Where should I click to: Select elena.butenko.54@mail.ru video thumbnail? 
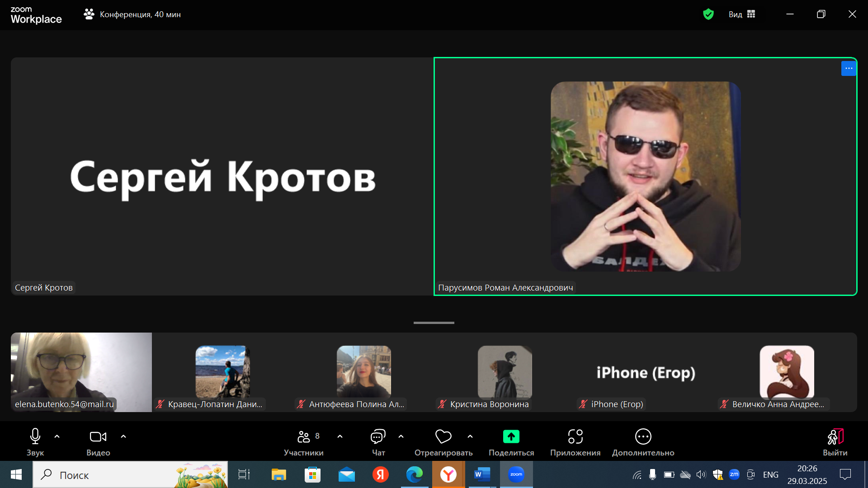click(x=81, y=372)
